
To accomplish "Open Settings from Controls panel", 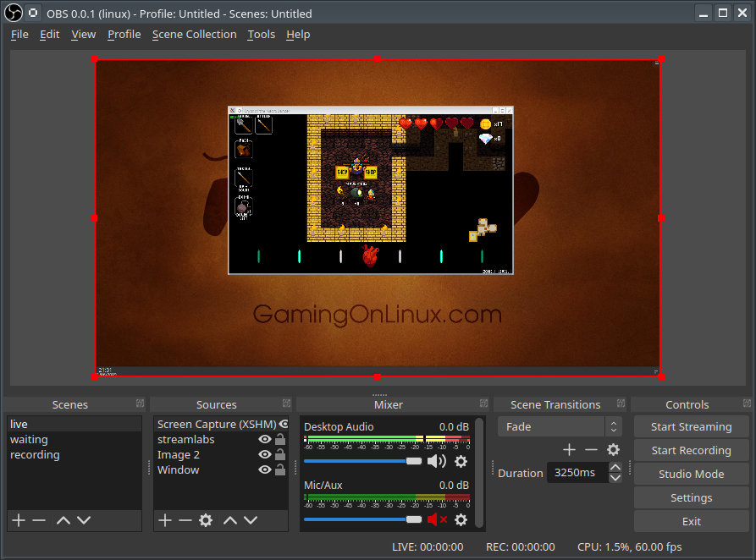I will 692,497.
